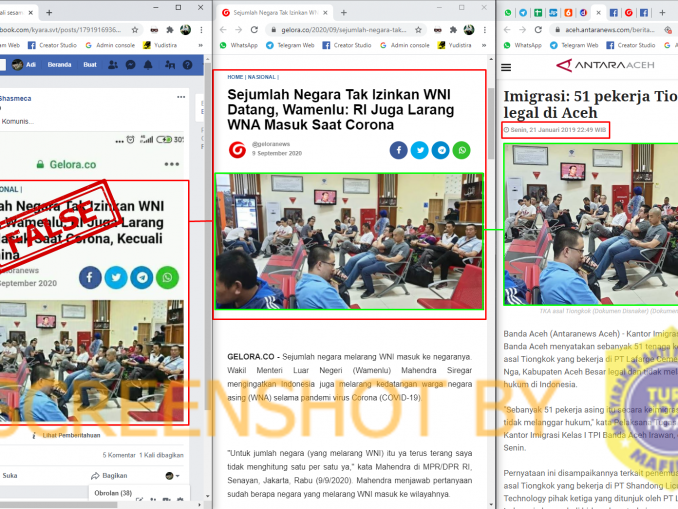This screenshot has width=678, height=509.
Task: Star-bookmark the Gelora page
Action: [x=418, y=30]
